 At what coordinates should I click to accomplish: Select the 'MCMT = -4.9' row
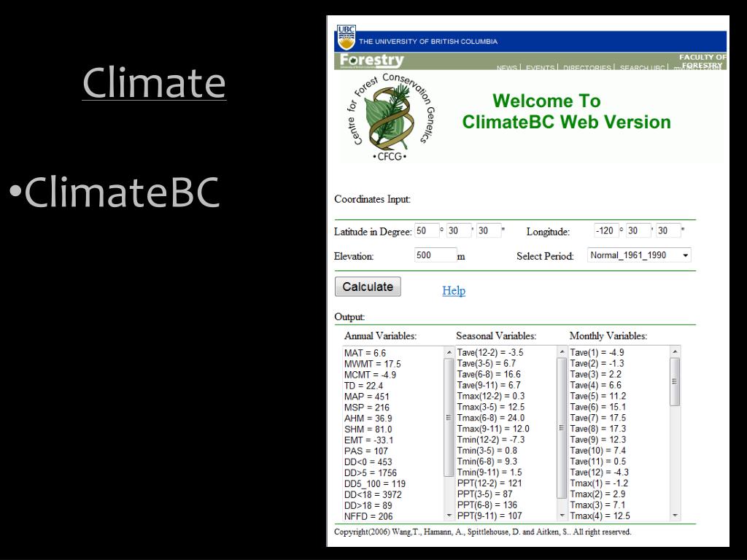click(370, 375)
